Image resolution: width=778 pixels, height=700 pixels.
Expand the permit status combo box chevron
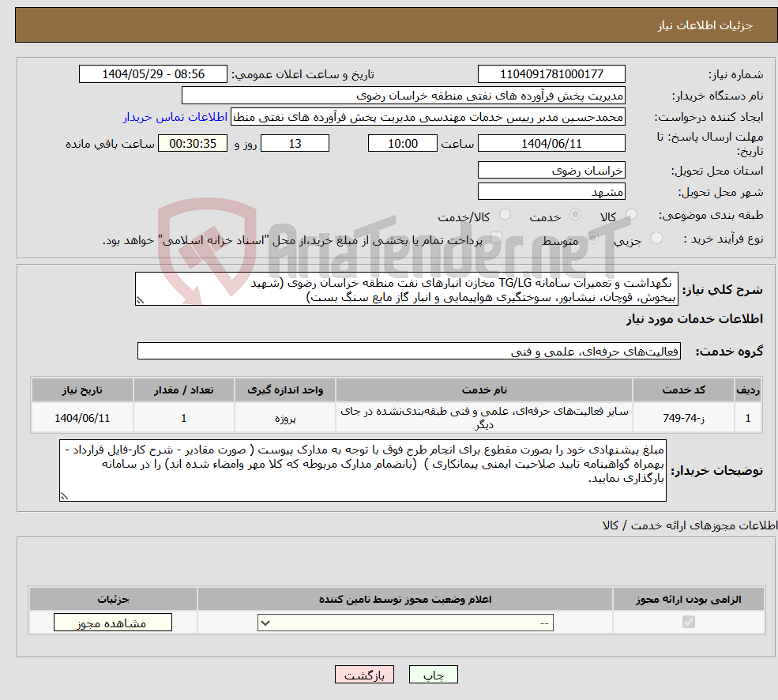click(x=265, y=622)
